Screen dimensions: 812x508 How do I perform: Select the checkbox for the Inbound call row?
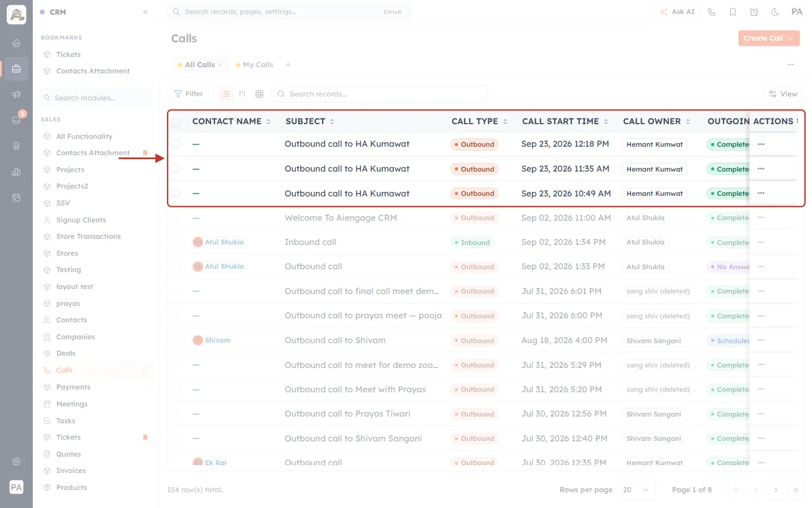coord(176,242)
